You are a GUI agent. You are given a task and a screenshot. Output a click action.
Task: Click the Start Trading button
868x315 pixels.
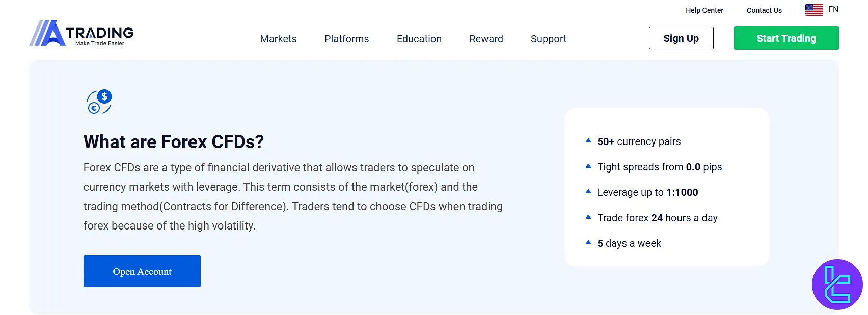[x=786, y=38]
